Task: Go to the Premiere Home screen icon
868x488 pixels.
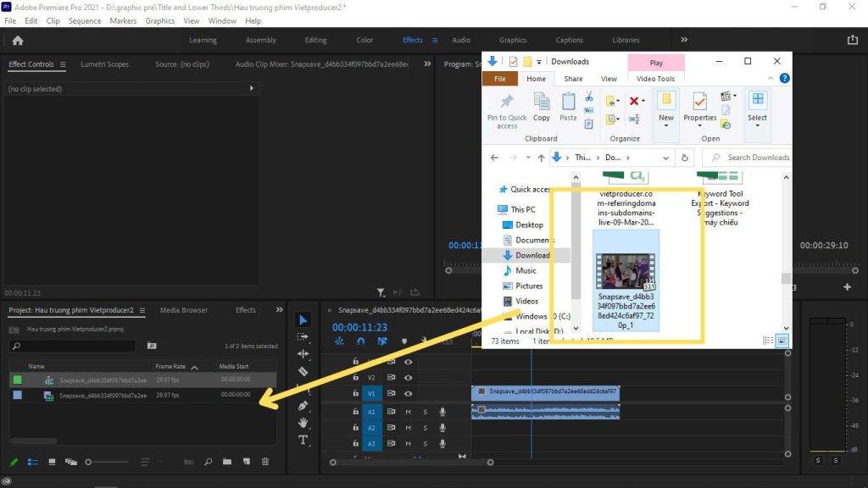Action: point(18,40)
